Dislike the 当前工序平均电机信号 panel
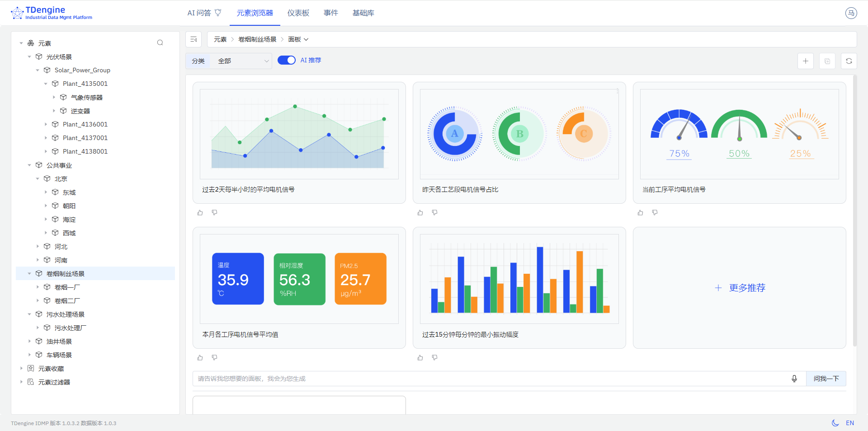 (655, 212)
